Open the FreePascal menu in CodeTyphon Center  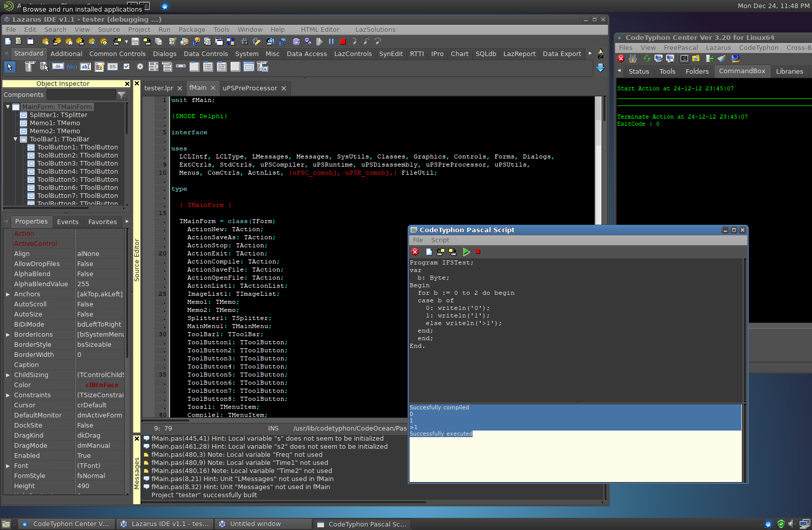(681, 48)
